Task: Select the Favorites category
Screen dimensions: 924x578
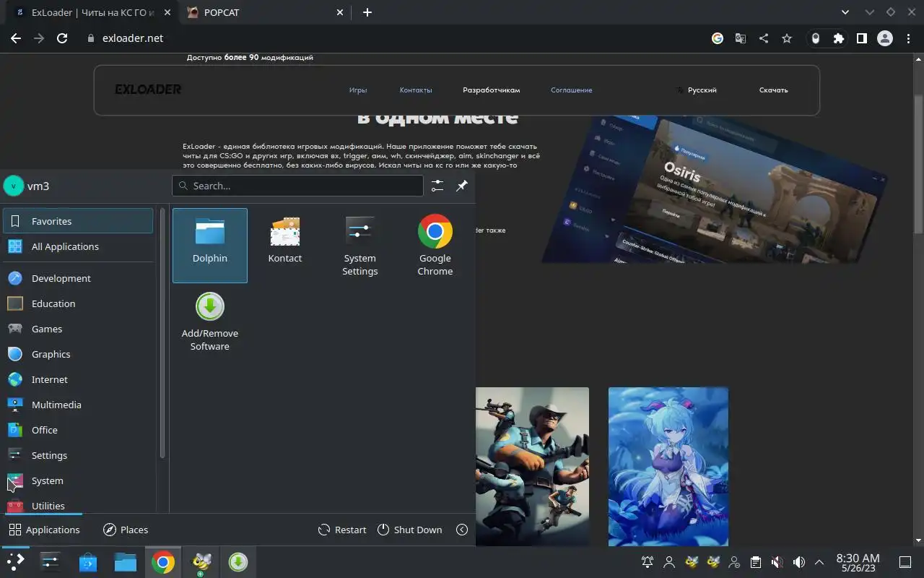Action: 78,221
